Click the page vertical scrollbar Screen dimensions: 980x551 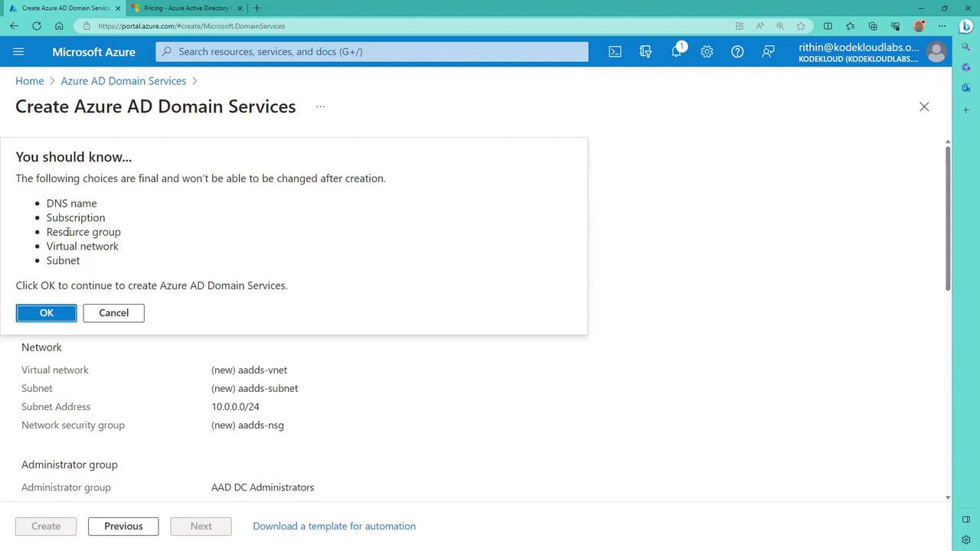tap(948, 218)
